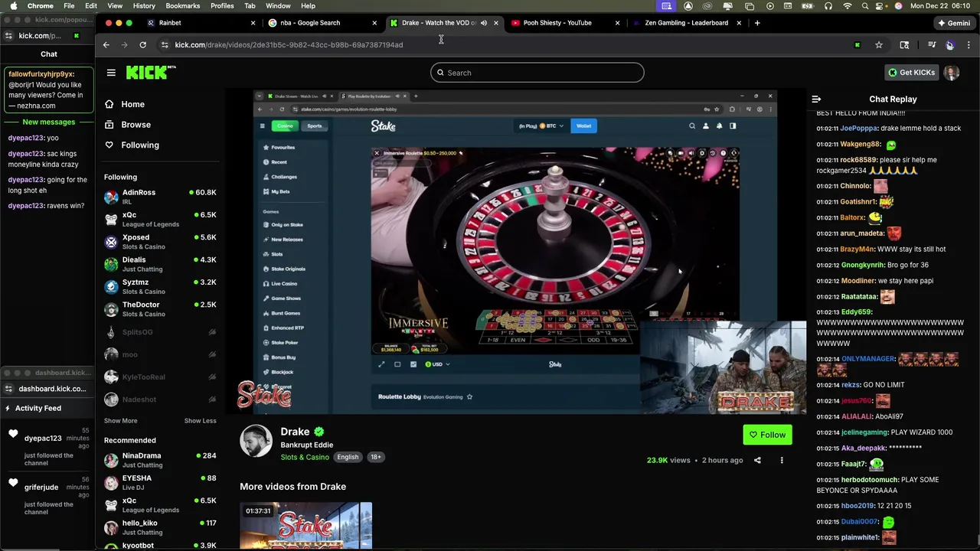
Task: Click the 18+ tag under the stream title
Action: tap(375, 457)
